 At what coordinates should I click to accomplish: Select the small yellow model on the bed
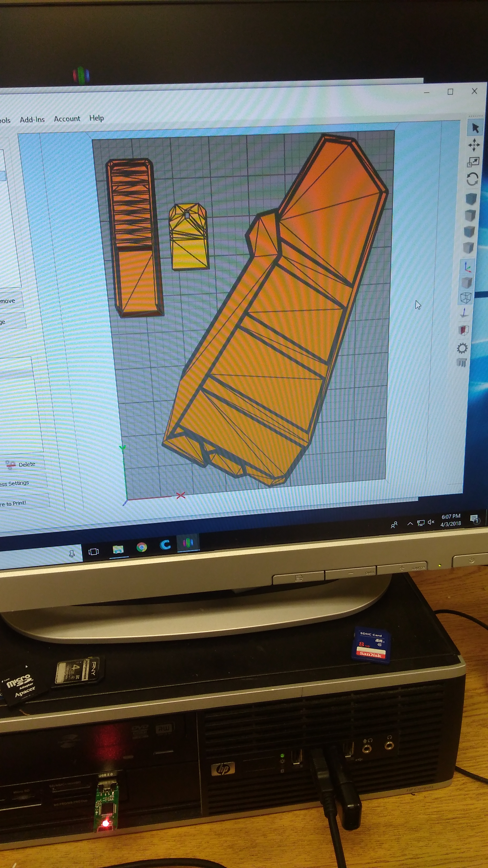189,236
